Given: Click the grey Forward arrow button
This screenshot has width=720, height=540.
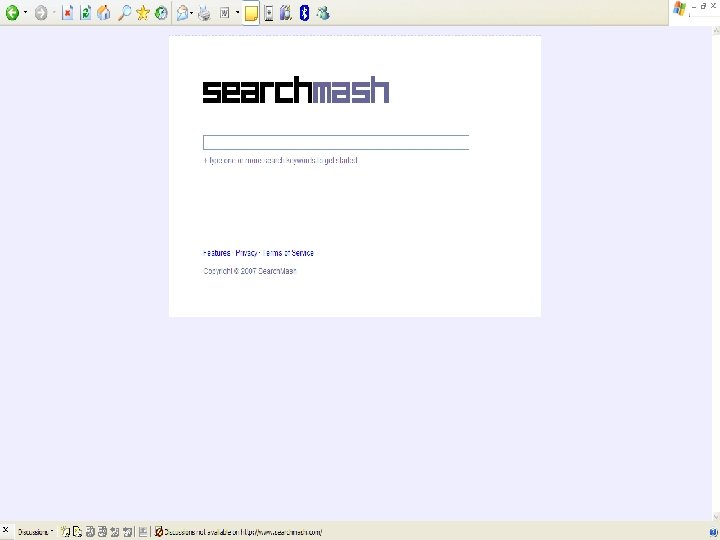Looking at the screenshot, I should [41, 13].
